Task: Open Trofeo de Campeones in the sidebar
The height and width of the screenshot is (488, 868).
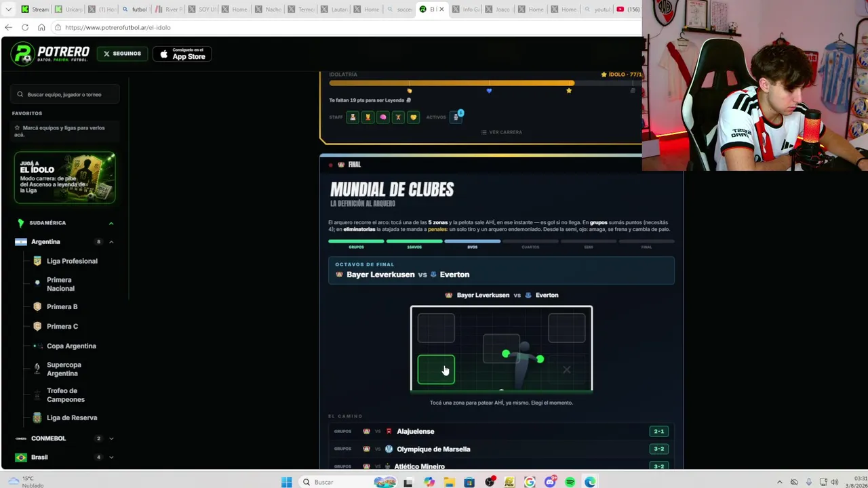Action: [66, 395]
